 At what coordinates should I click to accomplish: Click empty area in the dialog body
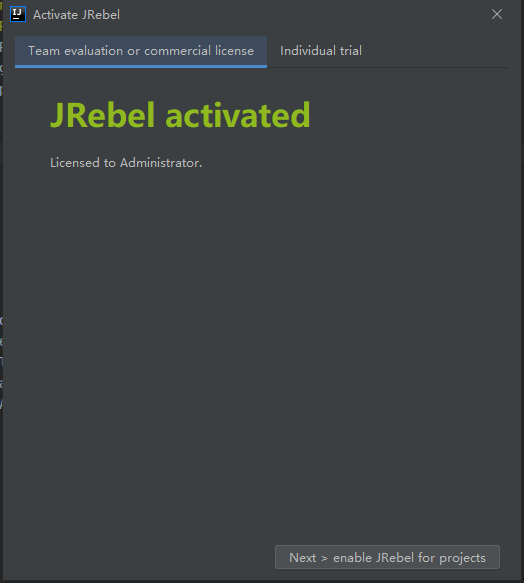[260, 335]
